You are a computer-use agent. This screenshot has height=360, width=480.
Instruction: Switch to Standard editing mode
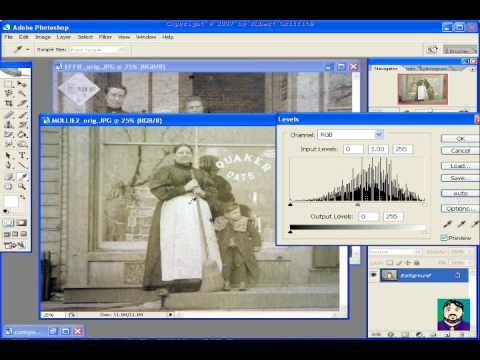point(8,223)
